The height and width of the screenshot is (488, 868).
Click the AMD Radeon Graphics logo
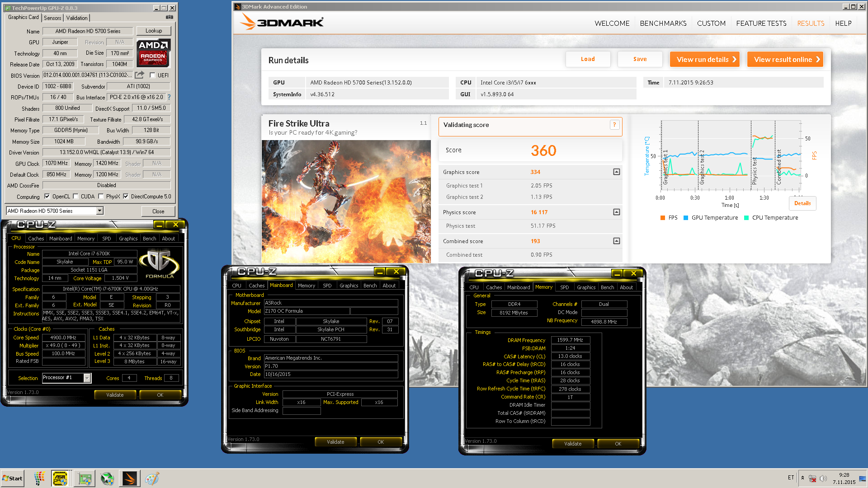[x=153, y=52]
